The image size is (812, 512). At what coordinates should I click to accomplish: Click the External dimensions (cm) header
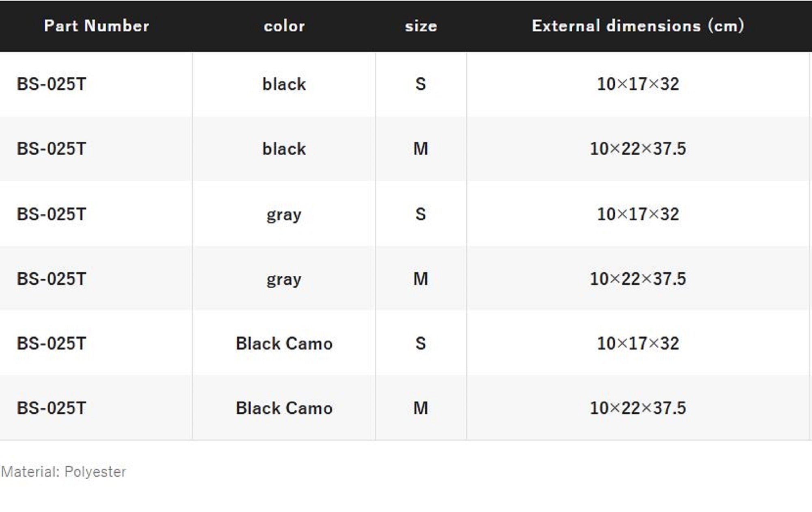click(x=638, y=26)
